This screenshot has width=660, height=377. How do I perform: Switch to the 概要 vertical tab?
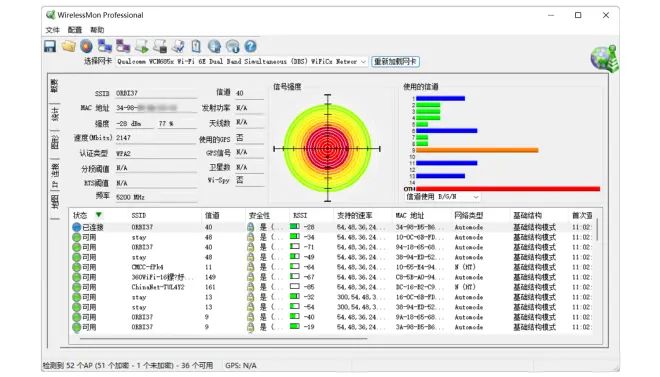[x=55, y=86]
